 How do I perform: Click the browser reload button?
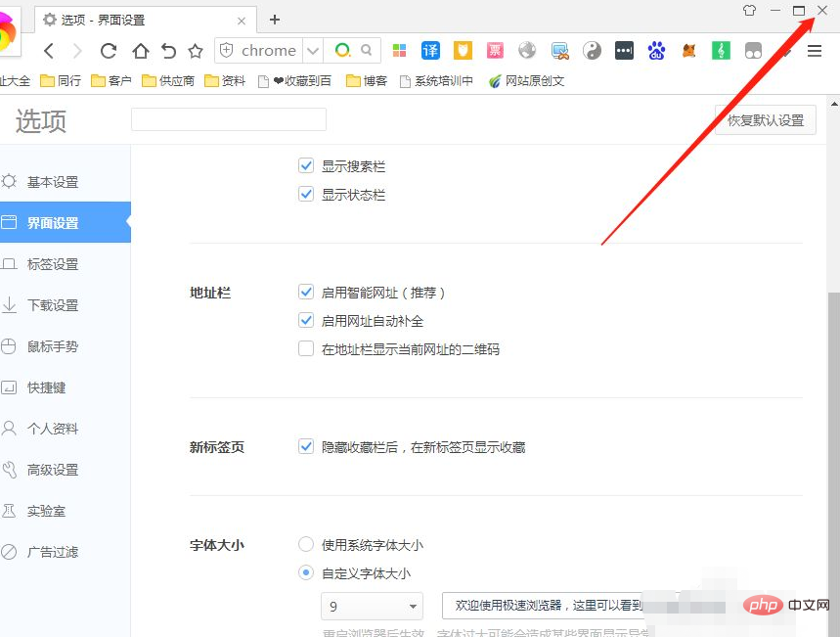click(x=109, y=51)
